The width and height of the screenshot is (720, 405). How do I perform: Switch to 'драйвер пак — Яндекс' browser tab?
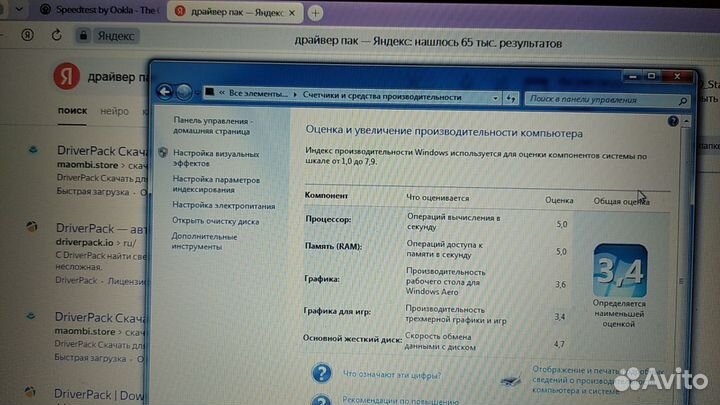pos(235,12)
